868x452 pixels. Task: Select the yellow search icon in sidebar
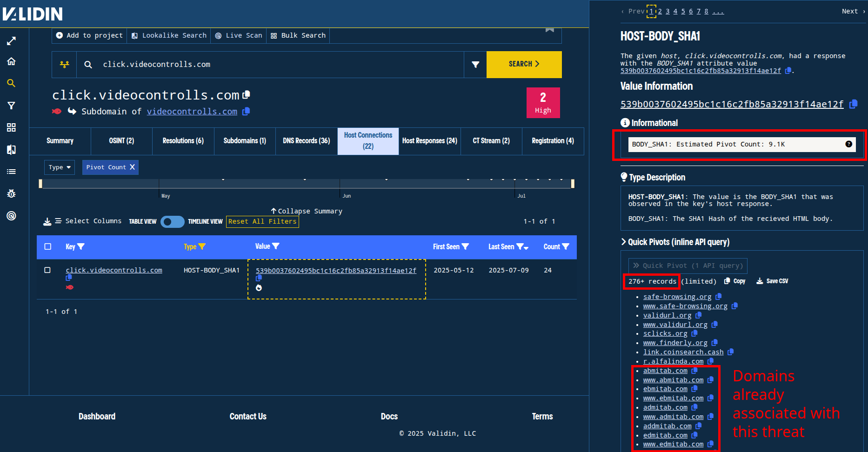(12, 83)
